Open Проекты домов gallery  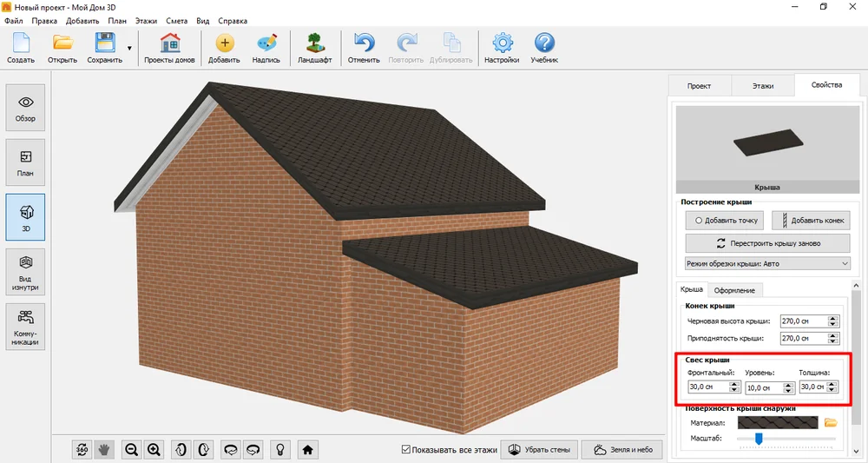[x=169, y=48]
